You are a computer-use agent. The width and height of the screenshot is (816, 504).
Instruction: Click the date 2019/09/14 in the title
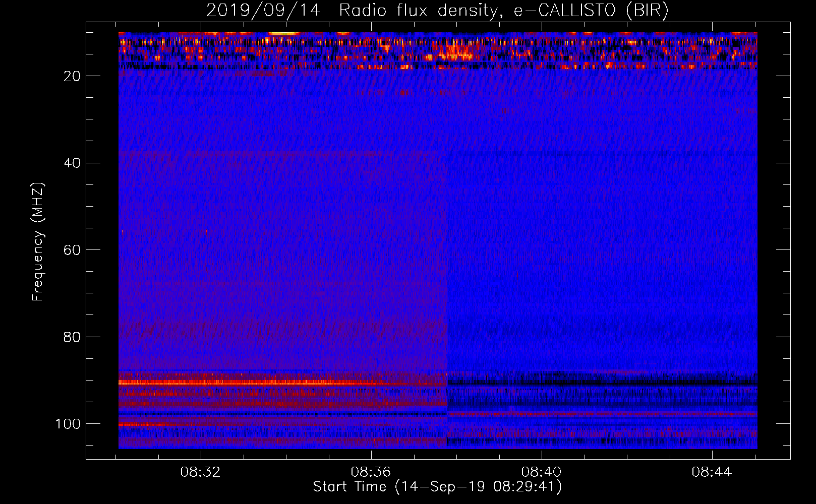click(263, 10)
